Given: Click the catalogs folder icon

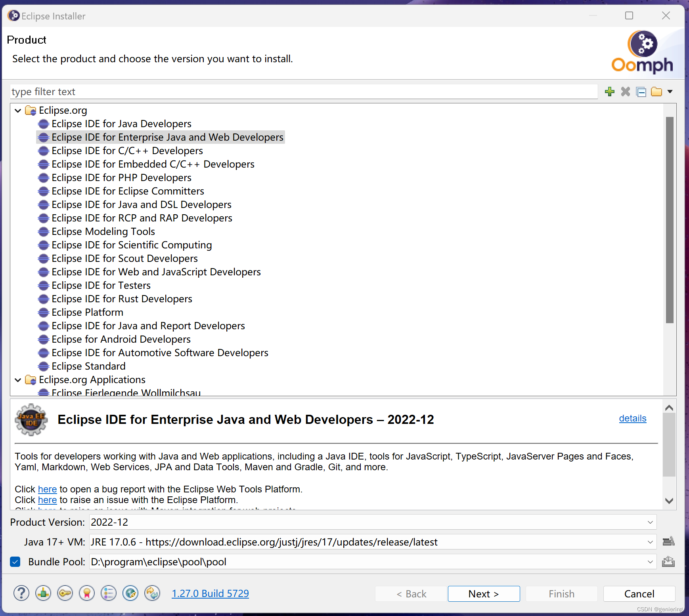Looking at the screenshot, I should (656, 92).
